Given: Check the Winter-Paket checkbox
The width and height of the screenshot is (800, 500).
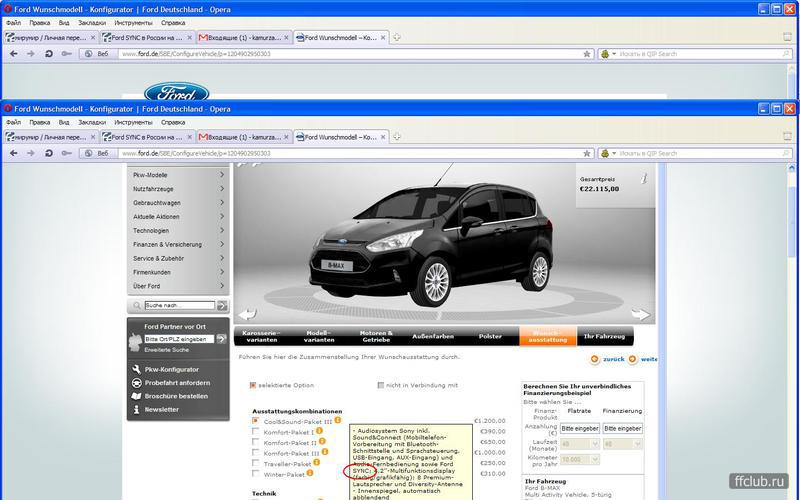Looking at the screenshot, I should pos(255,474).
